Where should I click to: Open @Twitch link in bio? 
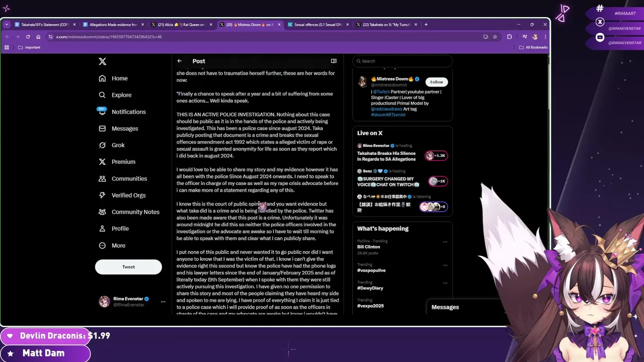pyautogui.click(x=381, y=92)
